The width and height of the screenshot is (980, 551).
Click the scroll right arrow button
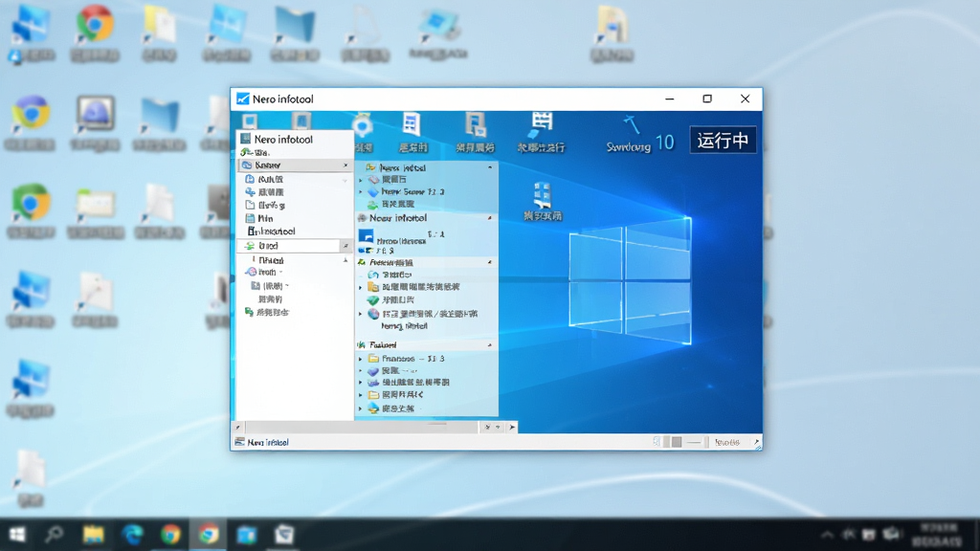pos(512,428)
